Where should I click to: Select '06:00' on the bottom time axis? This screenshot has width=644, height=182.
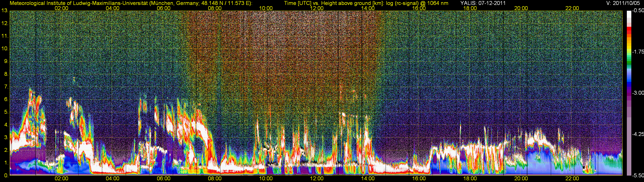[164, 179]
